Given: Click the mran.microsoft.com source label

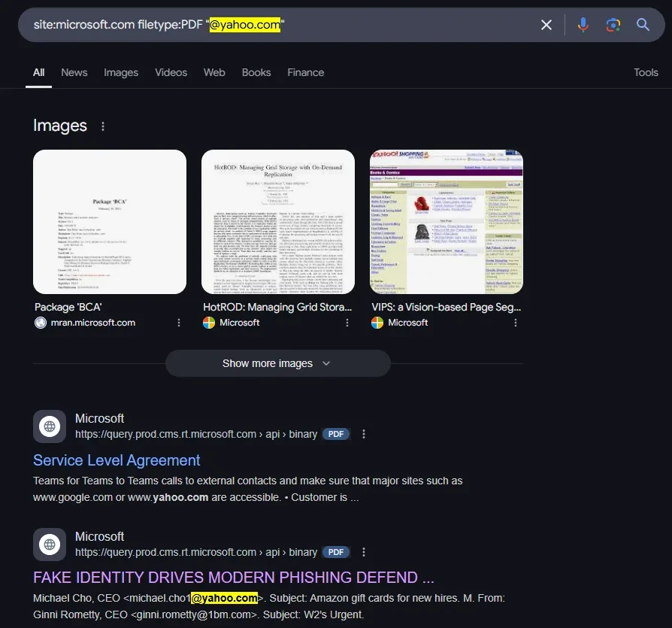Looking at the screenshot, I should point(93,323).
